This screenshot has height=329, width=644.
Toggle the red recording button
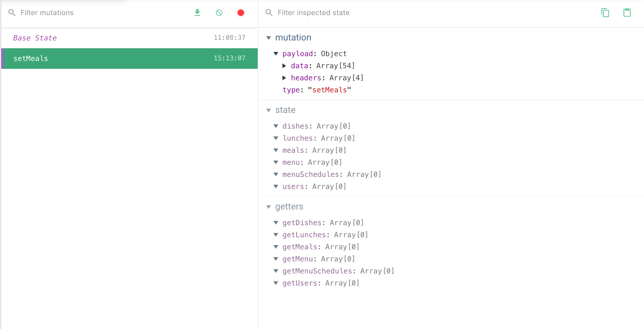pyautogui.click(x=241, y=13)
